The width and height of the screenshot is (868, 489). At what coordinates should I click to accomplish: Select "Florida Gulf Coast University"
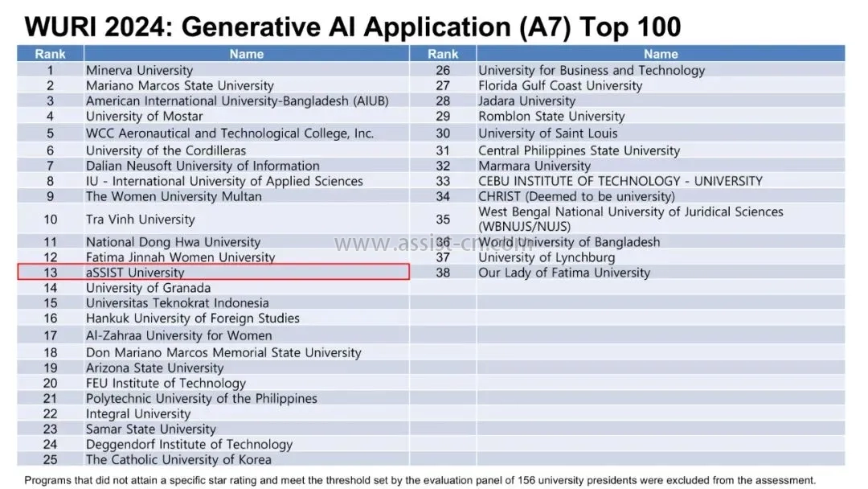point(560,86)
